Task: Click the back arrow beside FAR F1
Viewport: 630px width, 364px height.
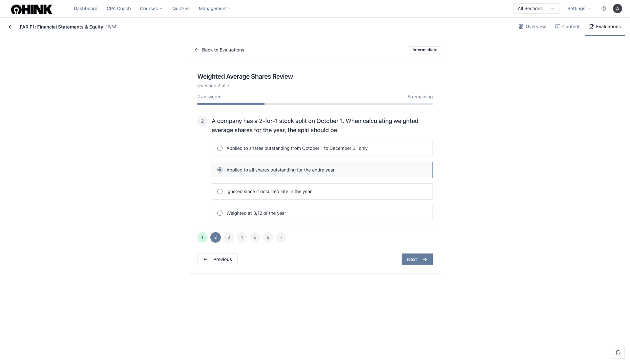Action: [x=10, y=27]
